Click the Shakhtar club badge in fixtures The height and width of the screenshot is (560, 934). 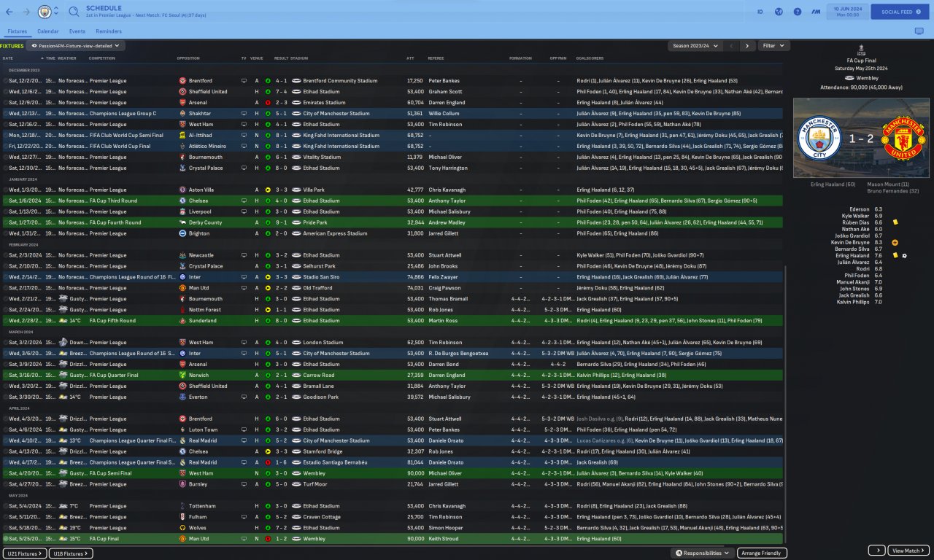[x=182, y=113]
